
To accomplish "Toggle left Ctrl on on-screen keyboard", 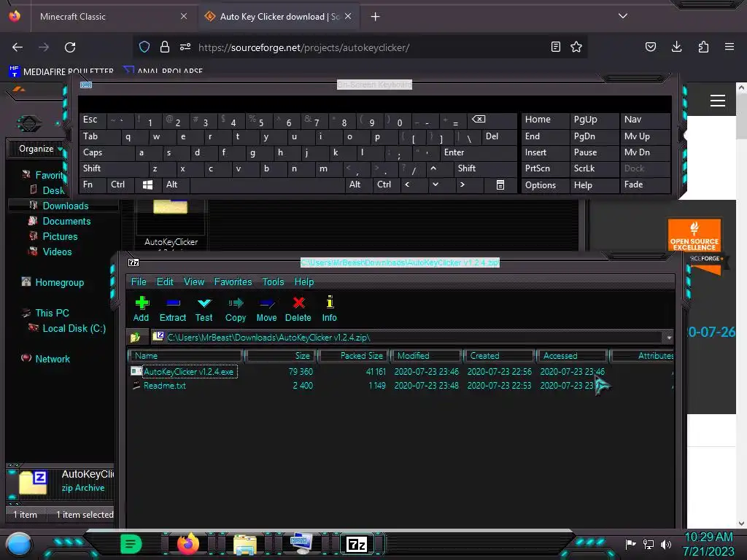I will tap(120, 184).
